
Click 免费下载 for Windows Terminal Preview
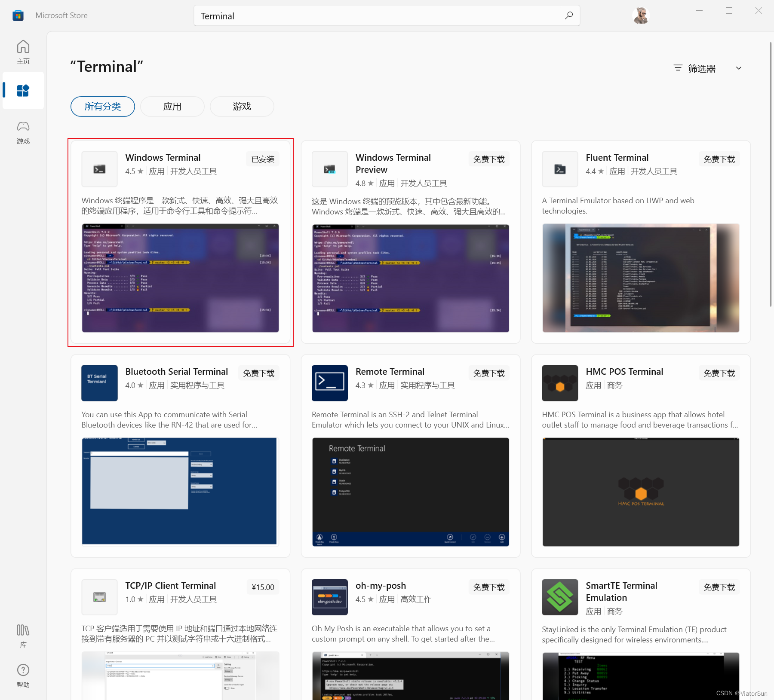489,159
